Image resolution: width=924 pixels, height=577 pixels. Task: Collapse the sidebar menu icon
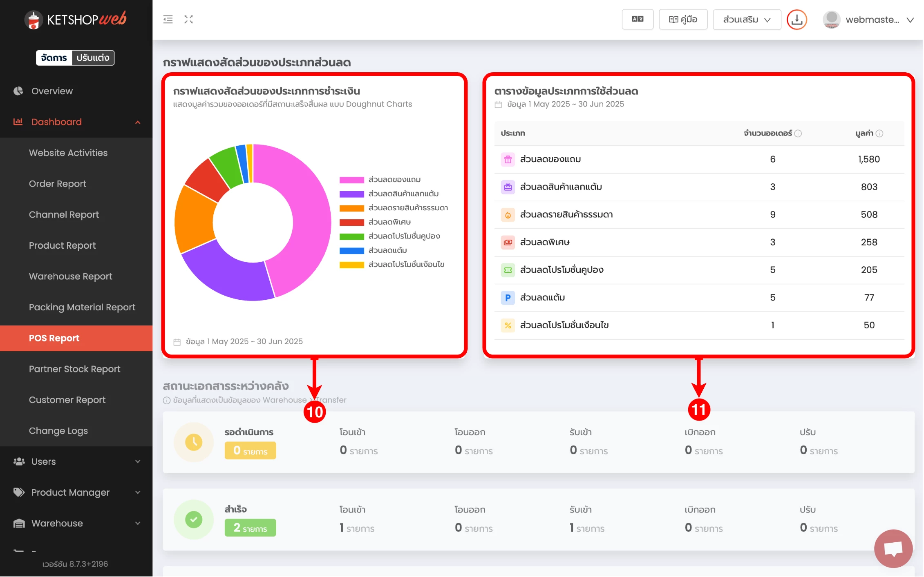coord(168,19)
